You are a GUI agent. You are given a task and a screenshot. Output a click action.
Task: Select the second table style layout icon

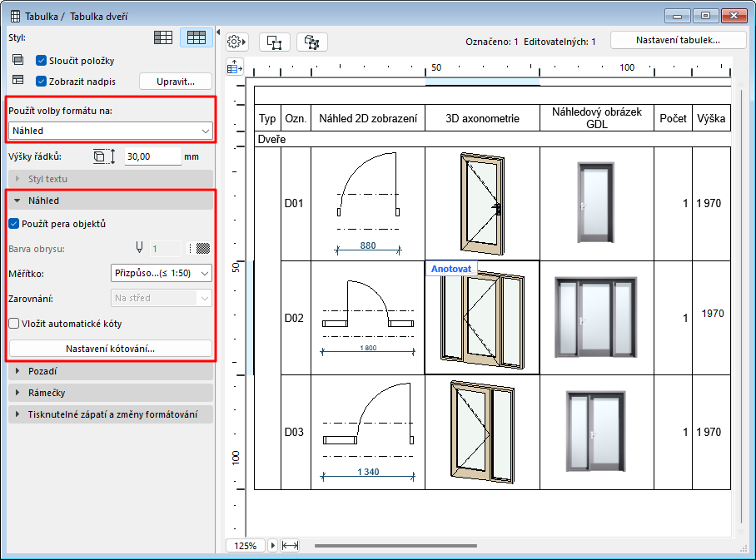[196, 37]
